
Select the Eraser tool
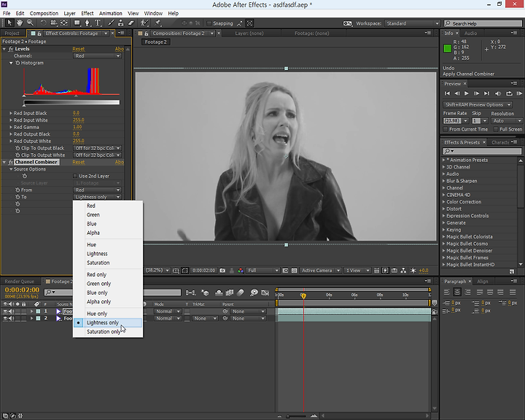[131, 23]
